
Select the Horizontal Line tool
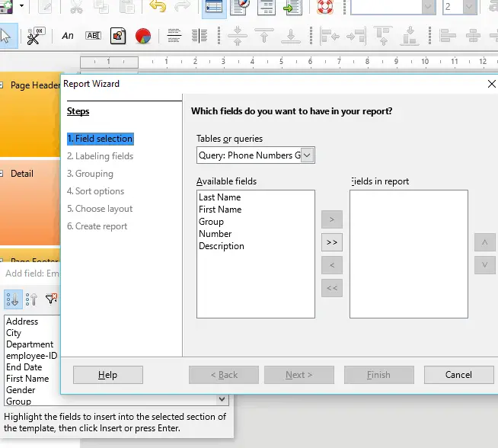(x=174, y=36)
